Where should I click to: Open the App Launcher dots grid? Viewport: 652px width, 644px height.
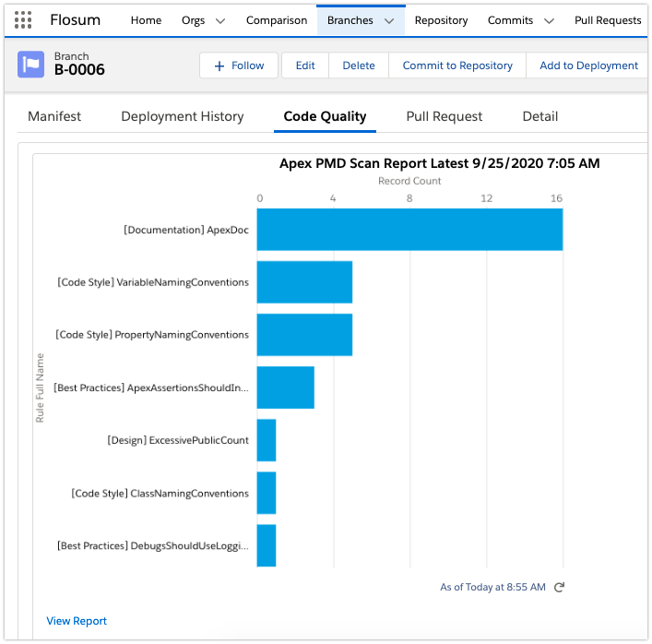[x=23, y=20]
